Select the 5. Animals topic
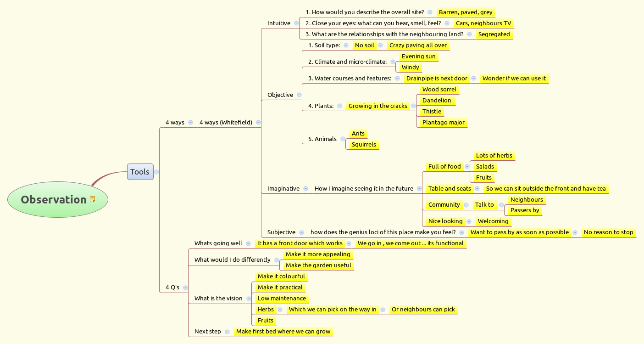The height and width of the screenshot is (344, 644). pos(322,139)
